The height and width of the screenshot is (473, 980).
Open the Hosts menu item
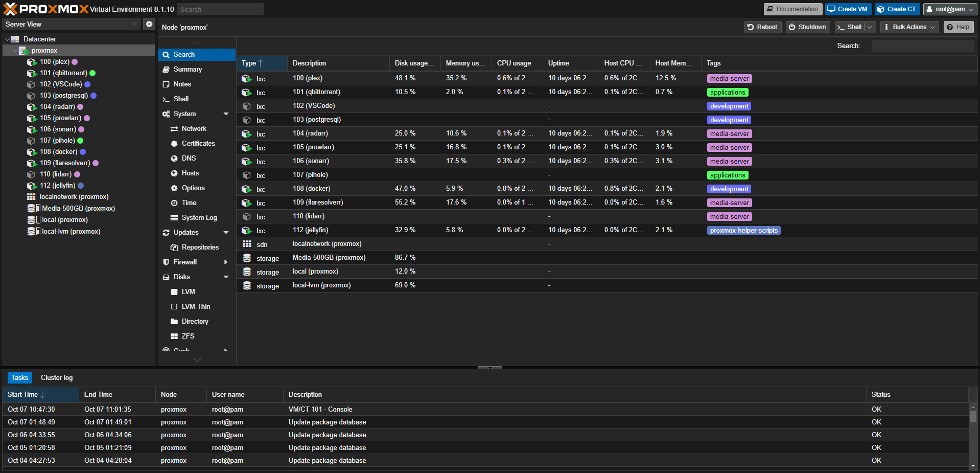coord(197,173)
